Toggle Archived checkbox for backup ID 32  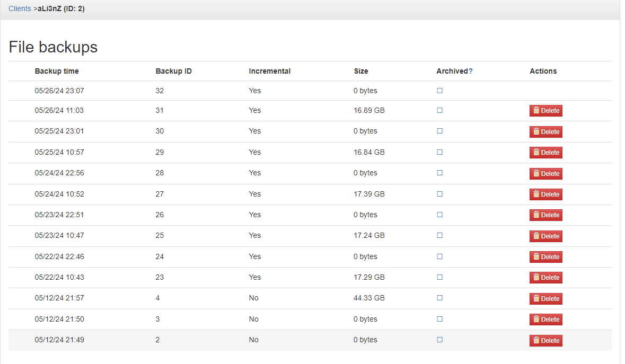coord(439,91)
